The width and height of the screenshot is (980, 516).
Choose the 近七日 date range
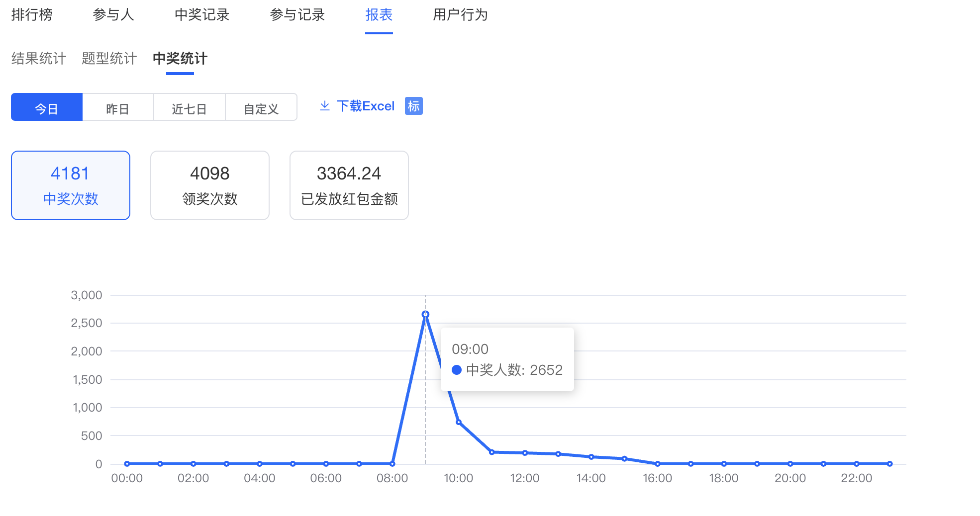click(x=190, y=107)
